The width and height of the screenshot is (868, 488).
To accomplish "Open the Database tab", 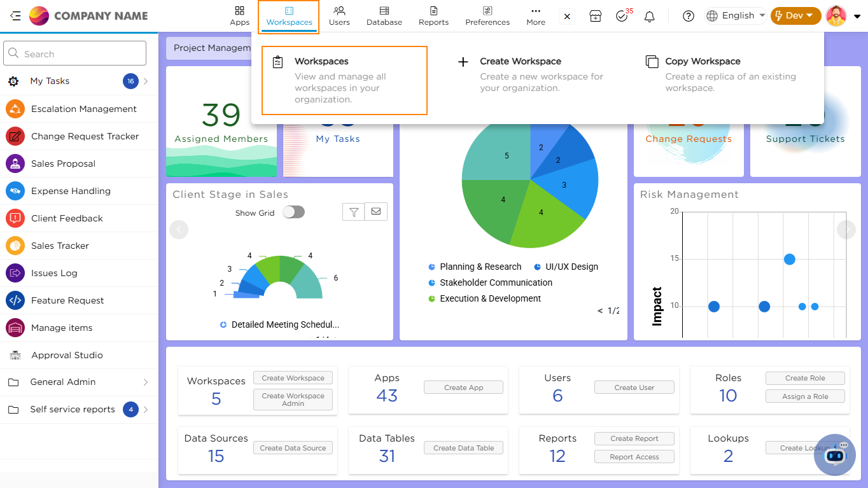I will pos(384,17).
